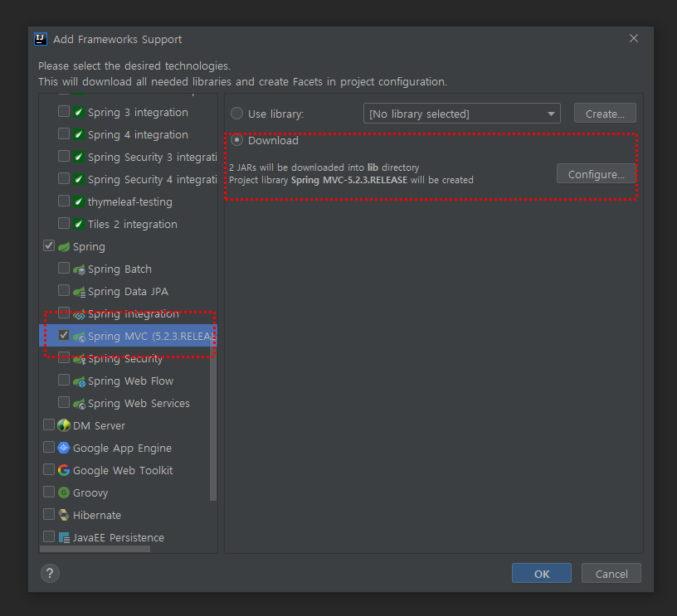Click the thymeleaf-testing icon

[x=79, y=202]
